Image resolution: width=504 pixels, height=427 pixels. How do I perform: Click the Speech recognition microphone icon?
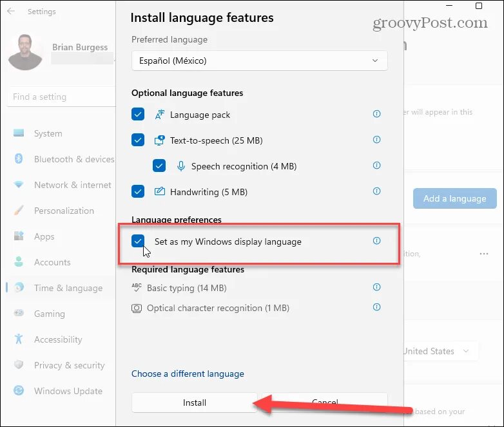pyautogui.click(x=181, y=166)
